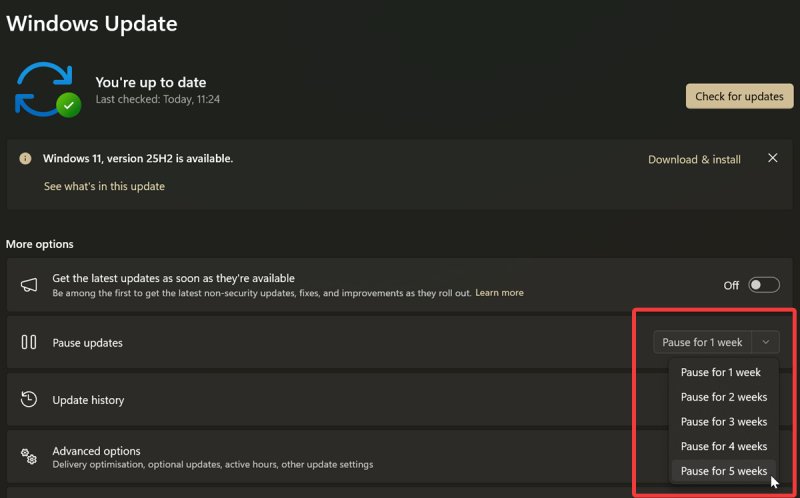This screenshot has width=800, height=498.
Task: Click the info icon beside version 25H2
Action: pos(24,159)
